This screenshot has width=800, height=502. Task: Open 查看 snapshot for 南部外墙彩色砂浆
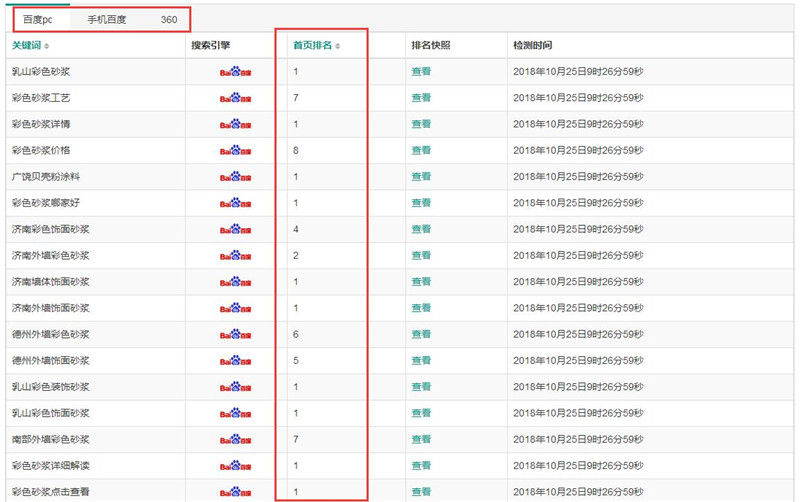tap(421, 439)
